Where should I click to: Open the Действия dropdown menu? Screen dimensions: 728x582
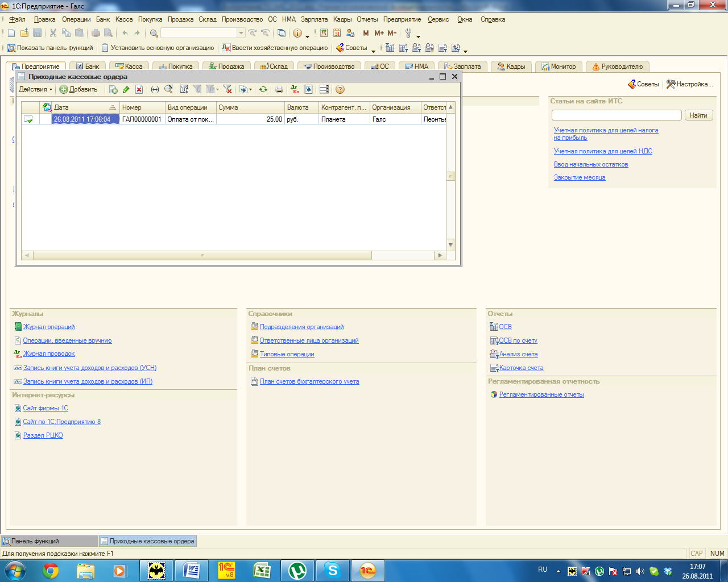[35, 89]
